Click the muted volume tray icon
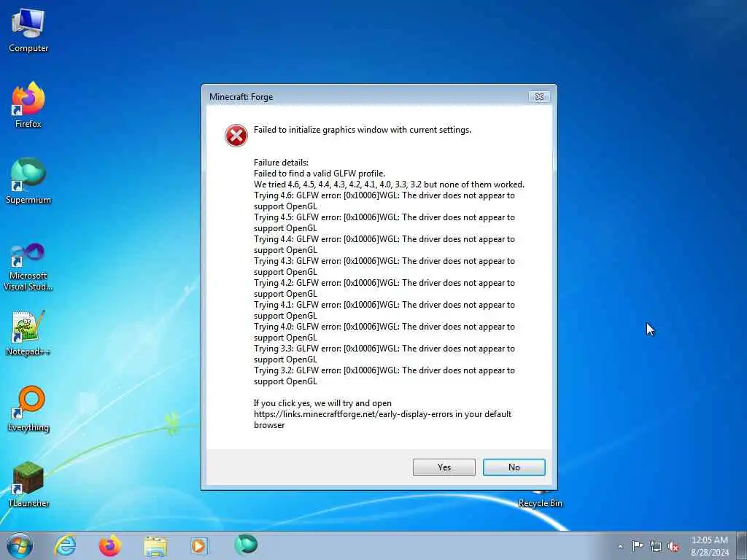This screenshot has width=747, height=560. point(673,546)
